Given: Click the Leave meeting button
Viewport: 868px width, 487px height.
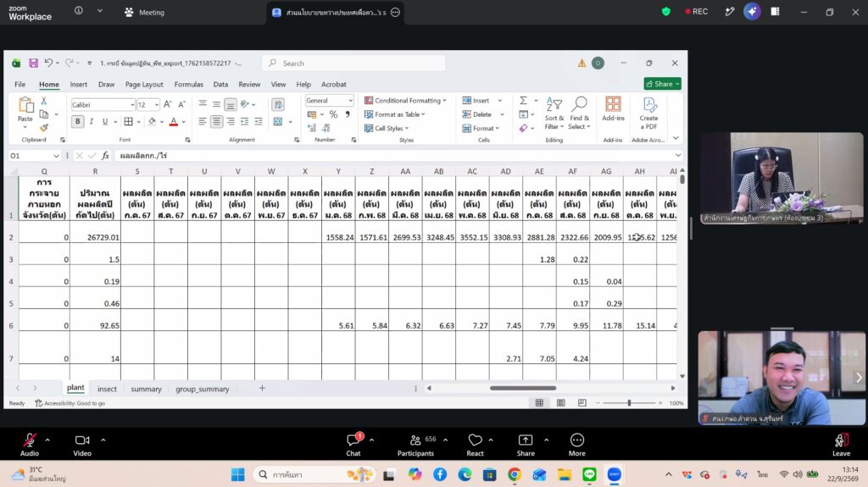Looking at the screenshot, I should (x=841, y=445).
